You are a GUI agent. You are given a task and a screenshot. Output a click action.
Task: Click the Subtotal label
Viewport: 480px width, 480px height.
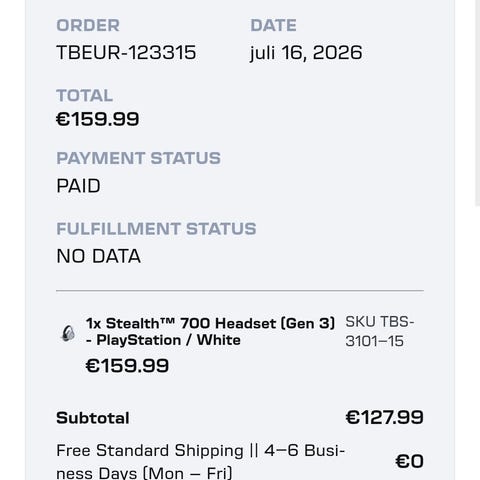(x=93, y=418)
